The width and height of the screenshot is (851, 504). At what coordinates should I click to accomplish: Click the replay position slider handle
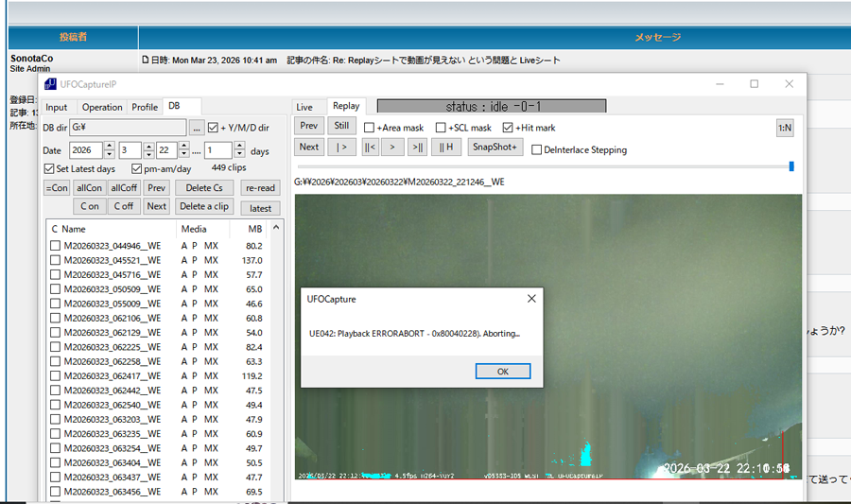click(791, 166)
